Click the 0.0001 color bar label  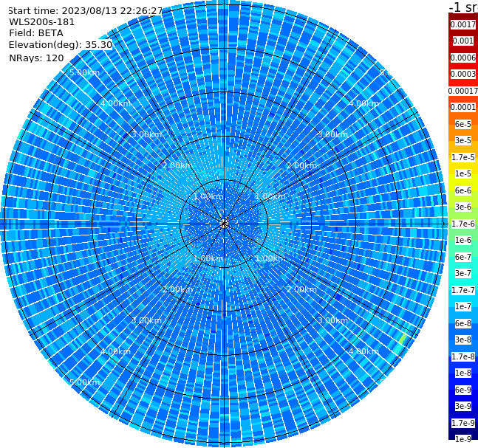coord(463,107)
